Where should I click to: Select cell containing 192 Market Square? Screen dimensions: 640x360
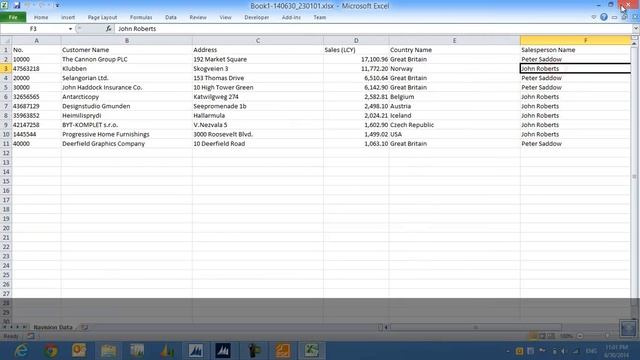[x=258, y=59]
